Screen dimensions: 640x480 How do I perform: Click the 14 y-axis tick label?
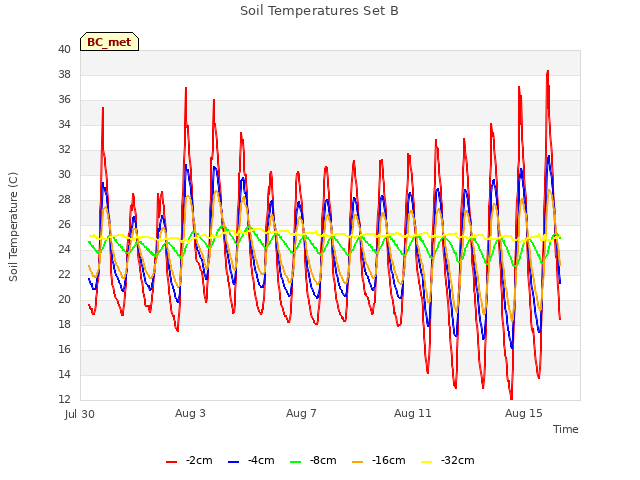[x=64, y=375]
